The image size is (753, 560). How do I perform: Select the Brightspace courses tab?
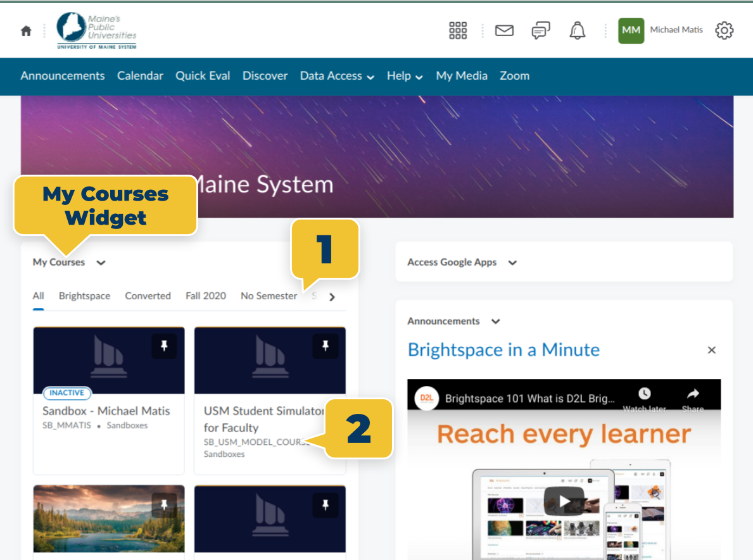(84, 296)
